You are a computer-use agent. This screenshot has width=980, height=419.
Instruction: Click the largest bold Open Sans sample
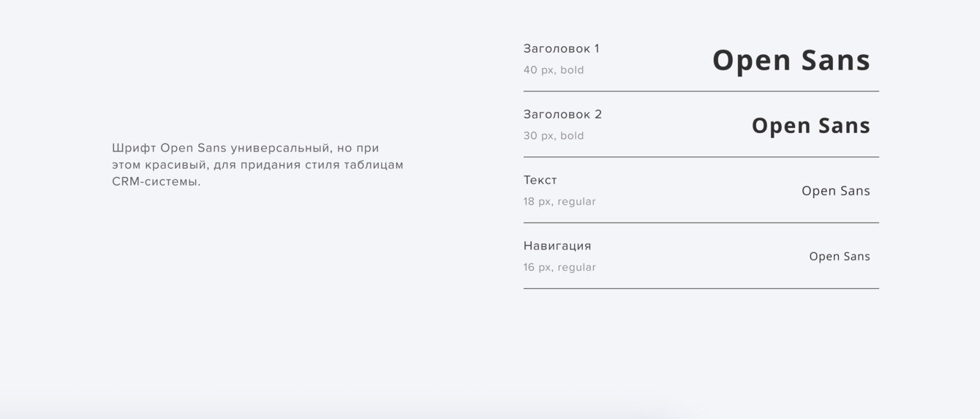tap(791, 60)
